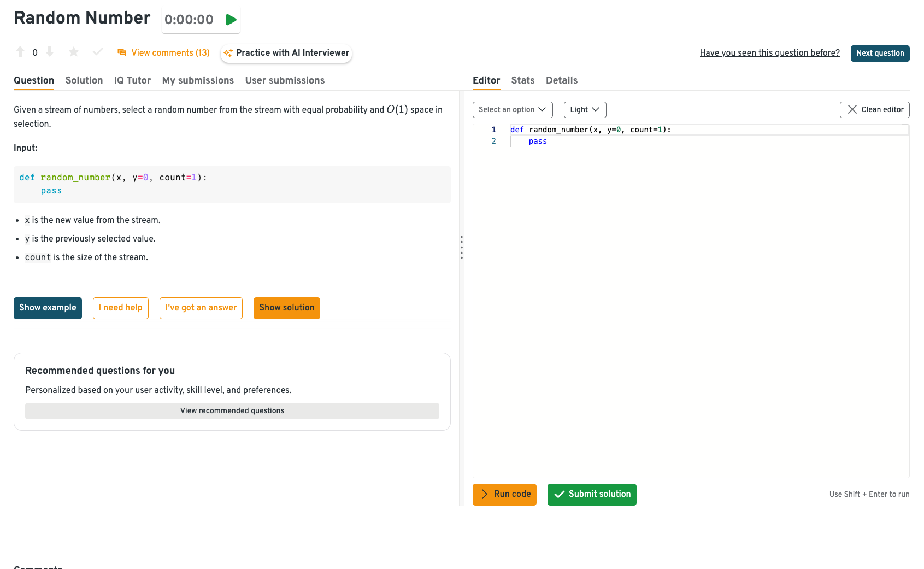Downvote the question with the down arrow
This screenshot has width=924, height=569.
(50, 52)
